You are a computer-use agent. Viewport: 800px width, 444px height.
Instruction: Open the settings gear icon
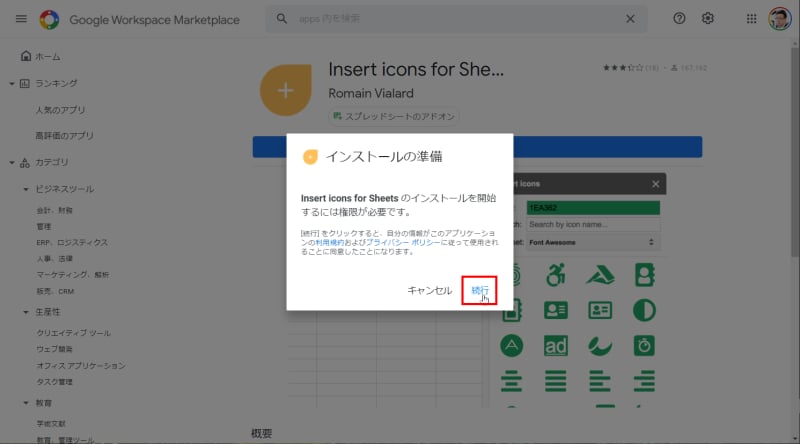tap(708, 18)
